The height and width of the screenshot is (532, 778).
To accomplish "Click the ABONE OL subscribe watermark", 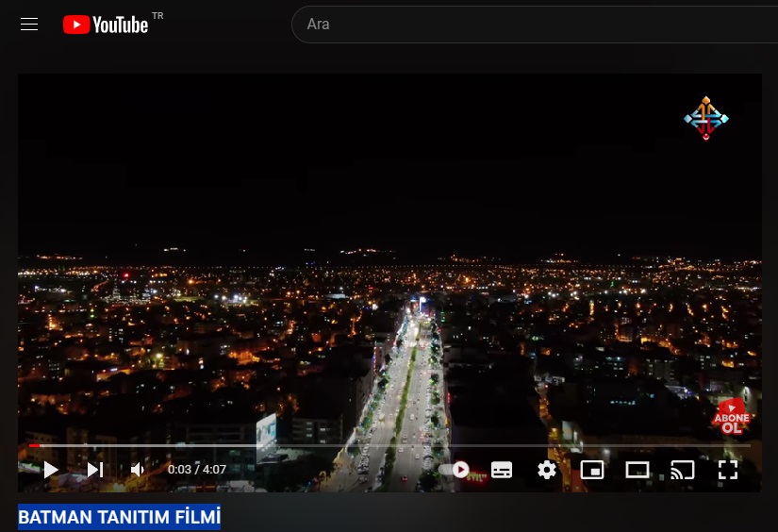I will (x=732, y=418).
